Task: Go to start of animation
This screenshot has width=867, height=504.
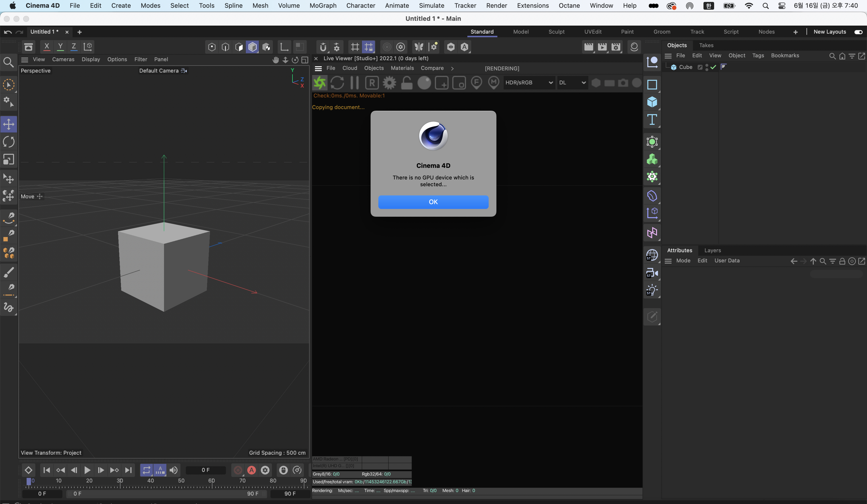Action: coord(47,470)
